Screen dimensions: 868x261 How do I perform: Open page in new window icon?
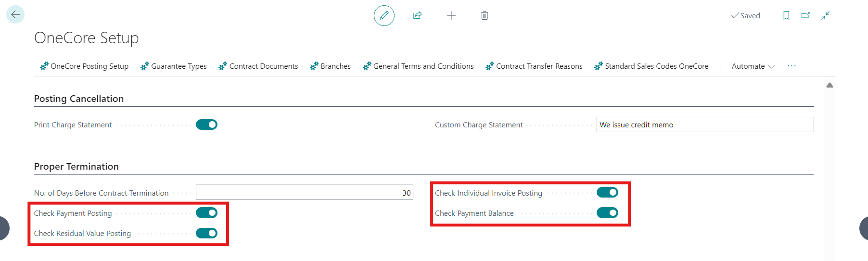(x=805, y=15)
